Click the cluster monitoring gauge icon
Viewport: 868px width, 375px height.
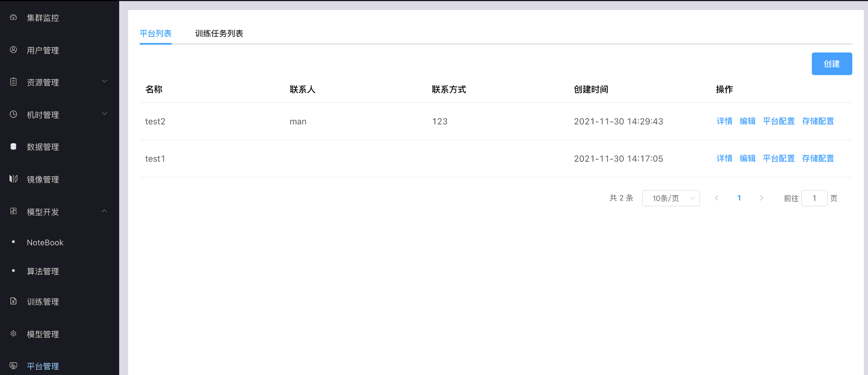13,17
